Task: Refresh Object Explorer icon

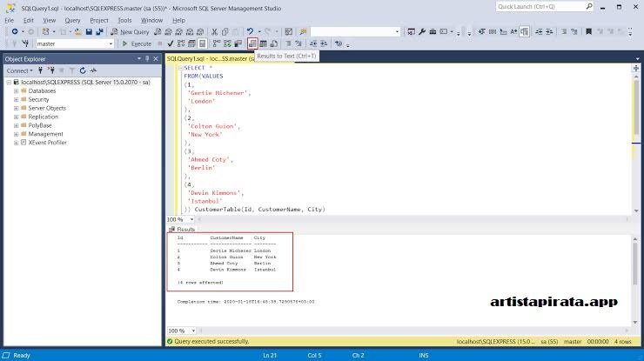Action: [x=83, y=70]
